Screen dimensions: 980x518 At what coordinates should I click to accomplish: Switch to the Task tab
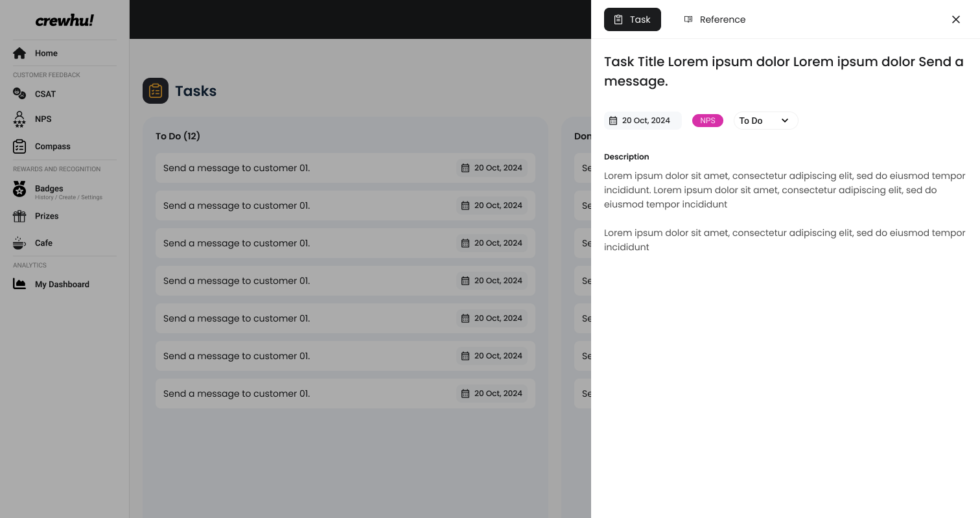tap(633, 19)
